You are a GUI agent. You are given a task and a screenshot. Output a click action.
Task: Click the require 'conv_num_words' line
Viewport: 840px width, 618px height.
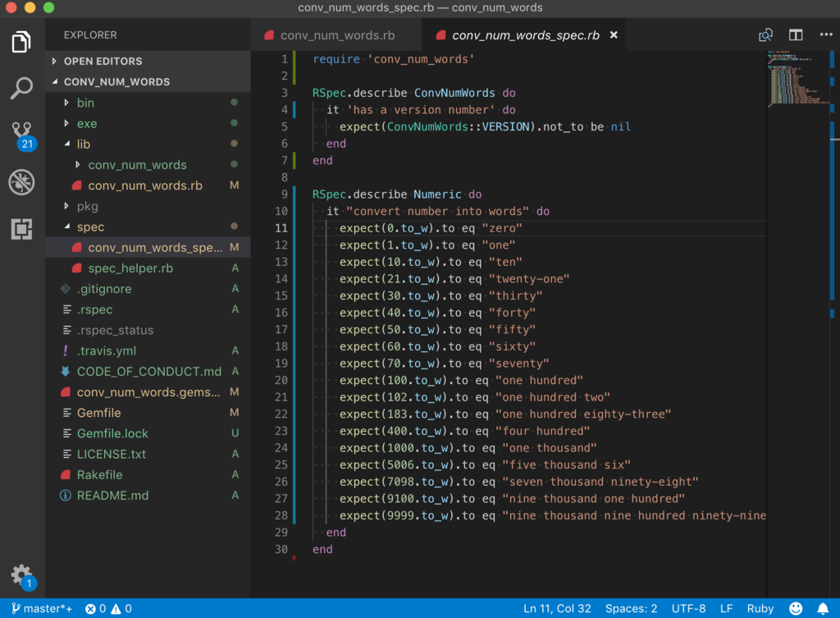(x=394, y=59)
